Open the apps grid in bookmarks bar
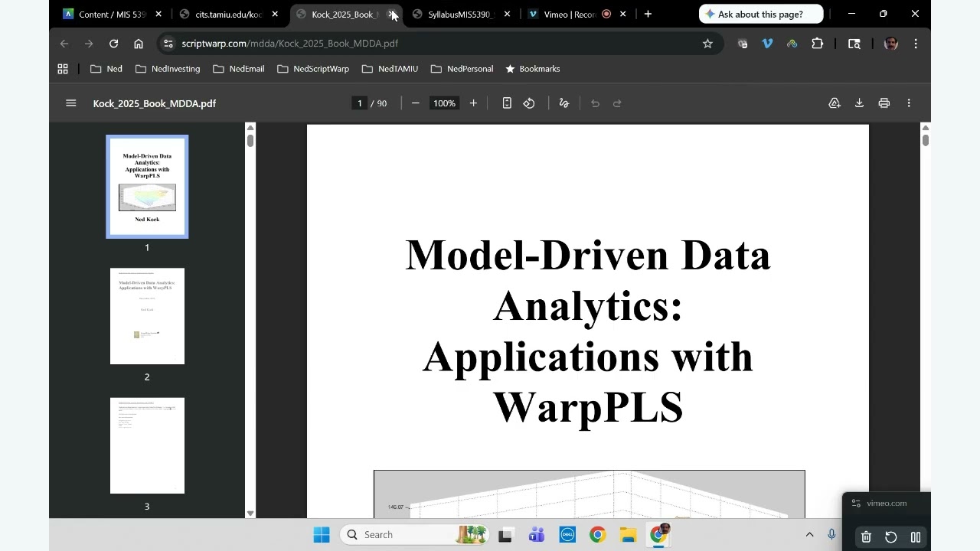Image resolution: width=980 pixels, height=551 pixels. pyautogui.click(x=63, y=69)
